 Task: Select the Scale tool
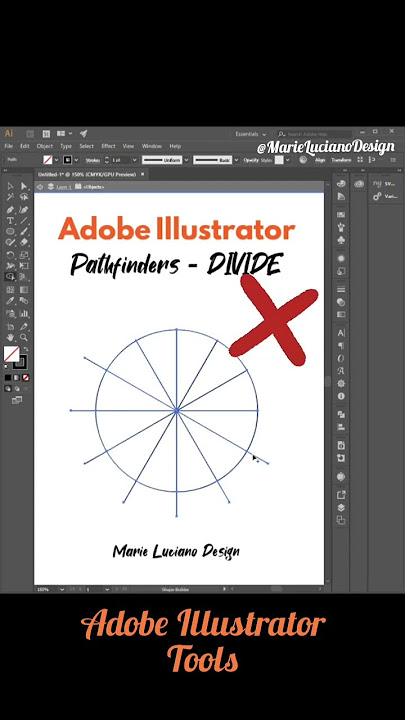pos(24,254)
